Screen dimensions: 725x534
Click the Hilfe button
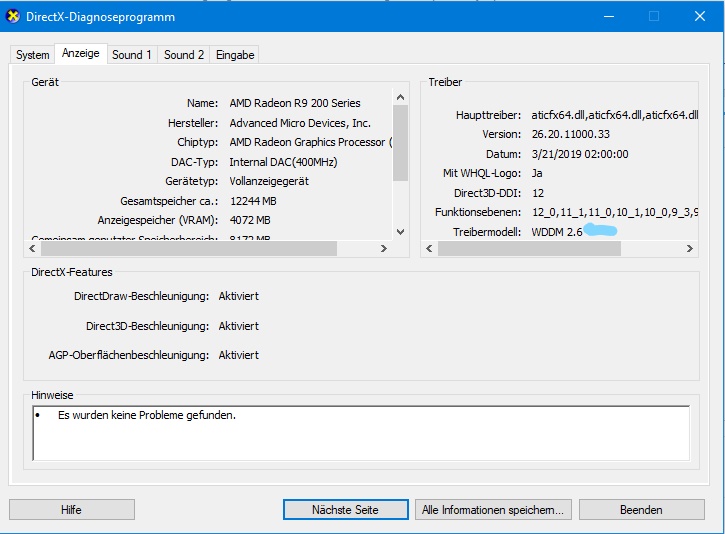72,509
